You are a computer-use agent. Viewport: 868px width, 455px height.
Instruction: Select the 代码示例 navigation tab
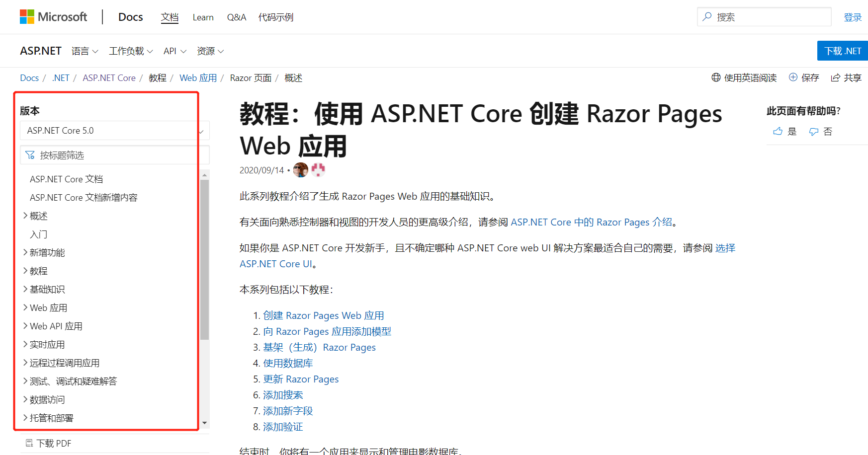(x=276, y=17)
